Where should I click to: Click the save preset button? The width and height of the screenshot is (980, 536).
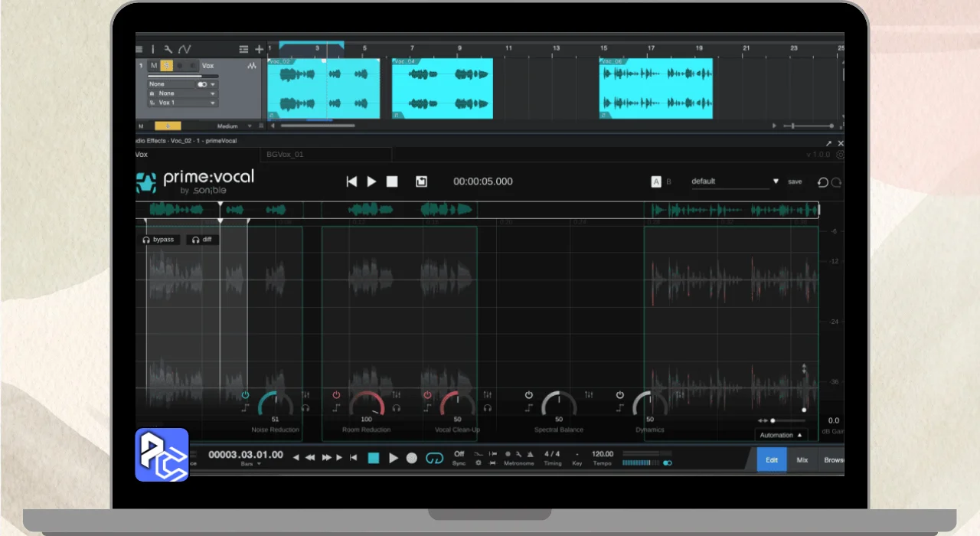click(795, 181)
